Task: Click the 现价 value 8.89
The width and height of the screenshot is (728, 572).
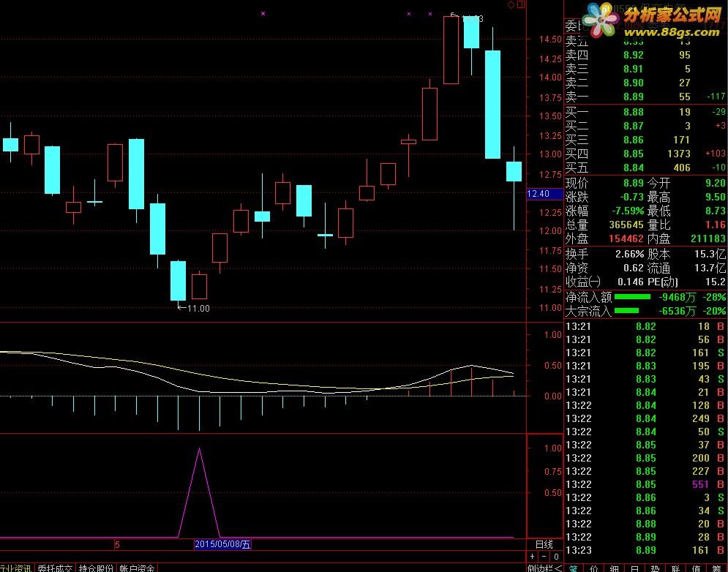Action: pos(634,183)
